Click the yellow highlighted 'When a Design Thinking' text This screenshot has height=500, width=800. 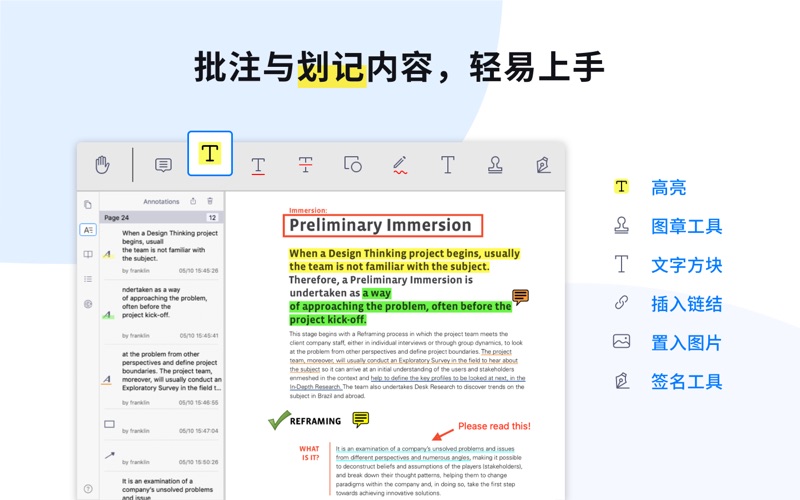[x=404, y=260]
